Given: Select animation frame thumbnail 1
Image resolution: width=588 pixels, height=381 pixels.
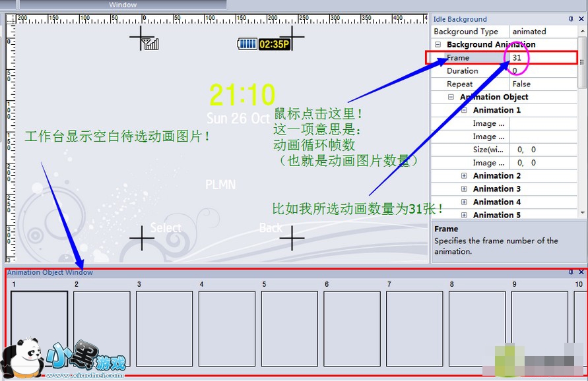Looking at the screenshot, I should point(39,328).
